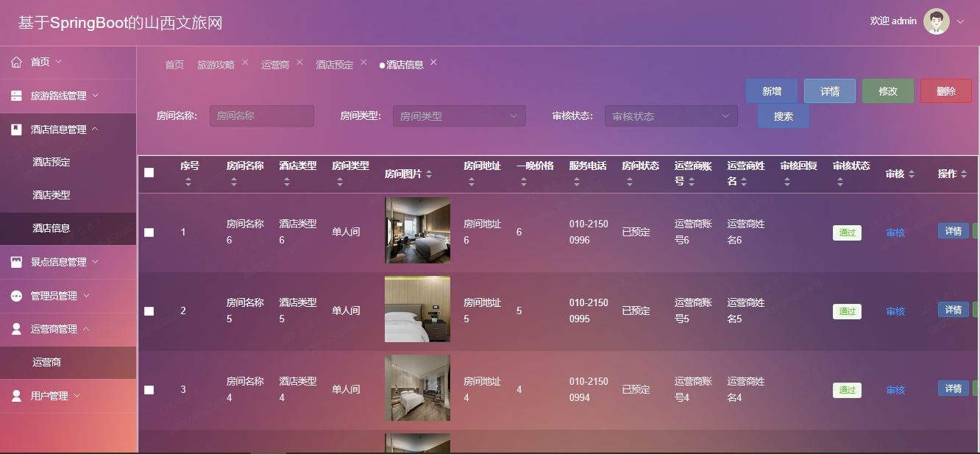Viewport: 980px width, 454px height.
Task: Sort by 审核状态 column arrows
Action: [841, 182]
